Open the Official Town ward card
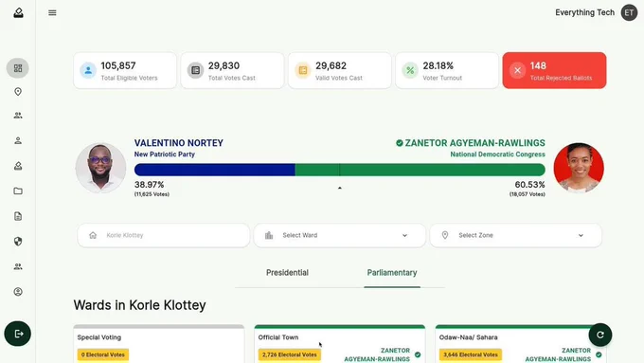This screenshot has width=644, height=363. click(340, 344)
